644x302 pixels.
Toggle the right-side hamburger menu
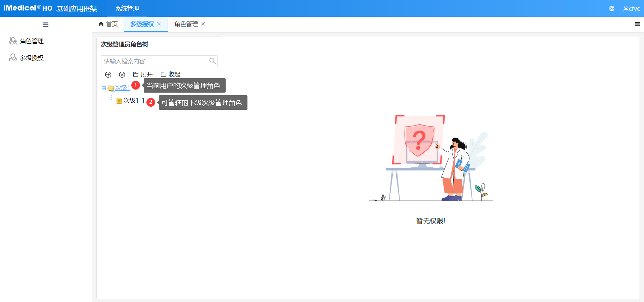[637, 24]
